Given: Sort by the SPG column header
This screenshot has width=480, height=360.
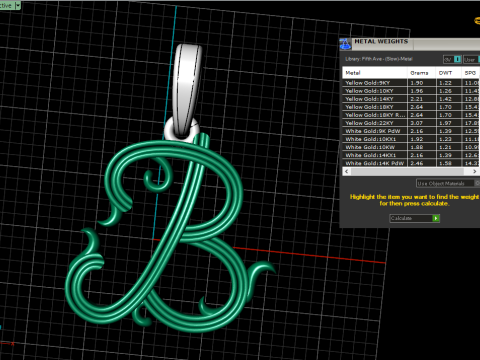Looking at the screenshot, I should click(471, 73).
